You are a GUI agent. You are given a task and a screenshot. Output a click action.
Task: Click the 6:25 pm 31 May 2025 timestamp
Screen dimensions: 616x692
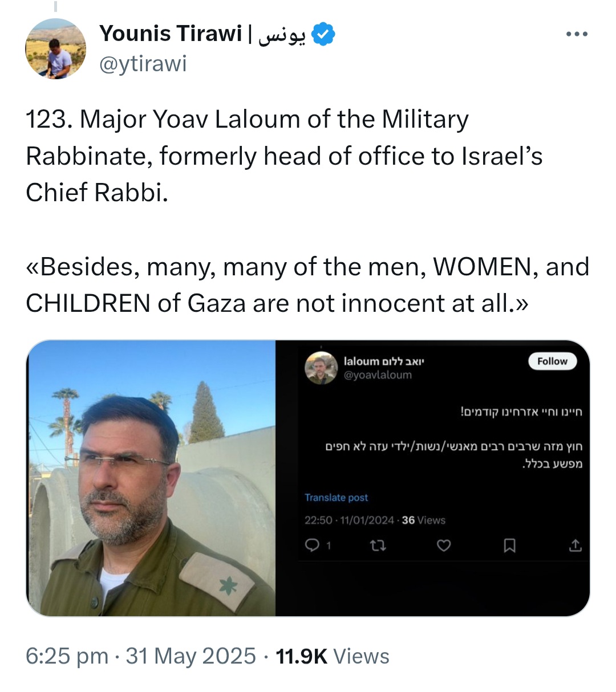click(141, 657)
